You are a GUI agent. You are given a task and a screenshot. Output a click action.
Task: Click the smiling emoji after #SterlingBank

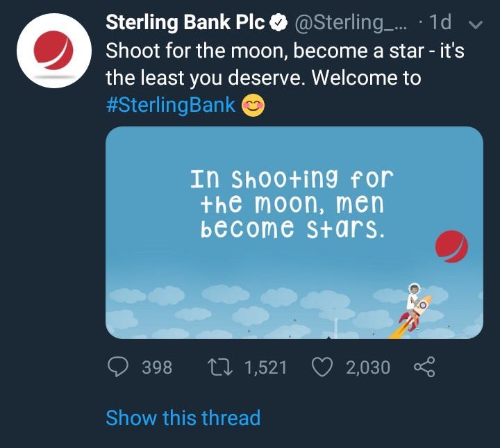click(253, 106)
